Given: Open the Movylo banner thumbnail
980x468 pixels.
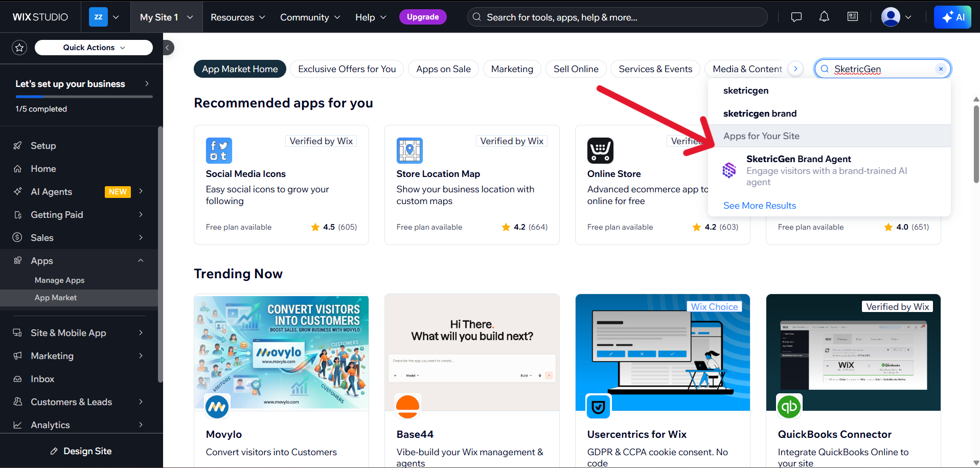Looking at the screenshot, I should 281,352.
